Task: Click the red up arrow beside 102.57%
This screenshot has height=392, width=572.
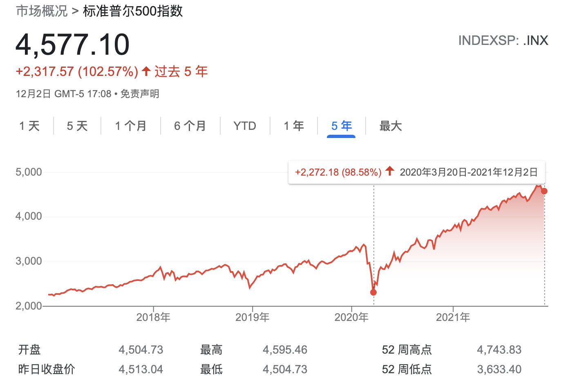Action: pyautogui.click(x=146, y=71)
